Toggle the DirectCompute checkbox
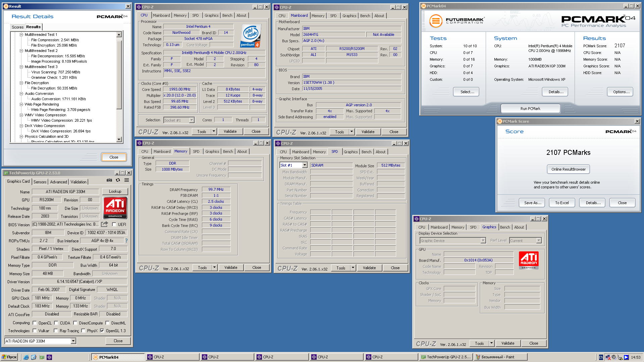The height and width of the screenshot is (362, 644). pyautogui.click(x=75, y=323)
